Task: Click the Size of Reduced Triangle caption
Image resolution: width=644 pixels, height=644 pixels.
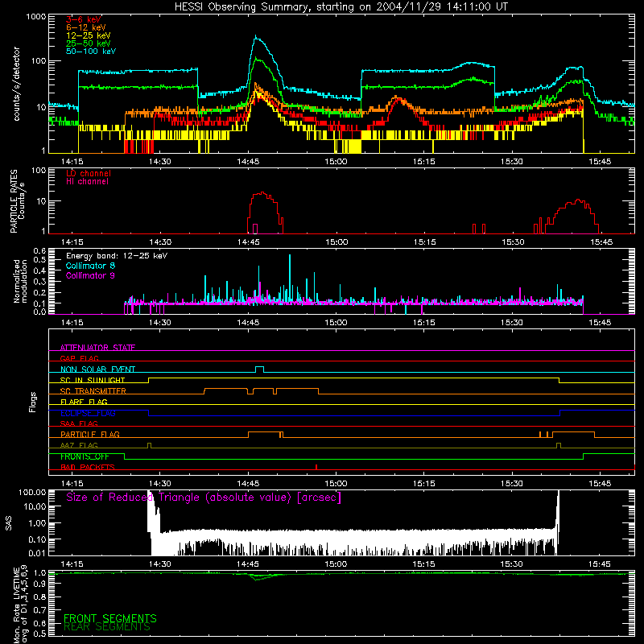Action: click(204, 497)
